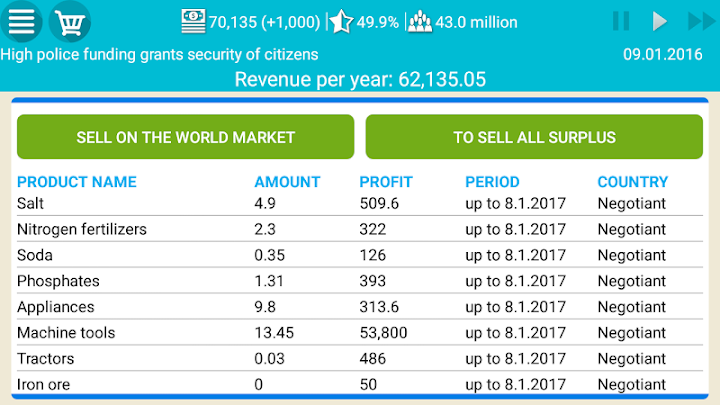Click Sell on the World Market
The height and width of the screenshot is (405, 720).
coord(186,137)
